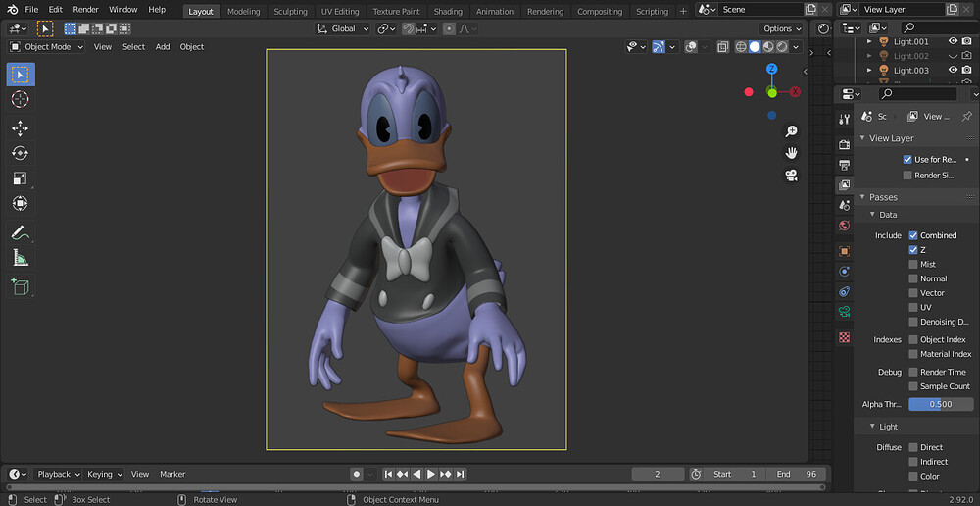This screenshot has height=506, width=980.
Task: Click the Blender logo menu icon
Action: tap(13, 10)
